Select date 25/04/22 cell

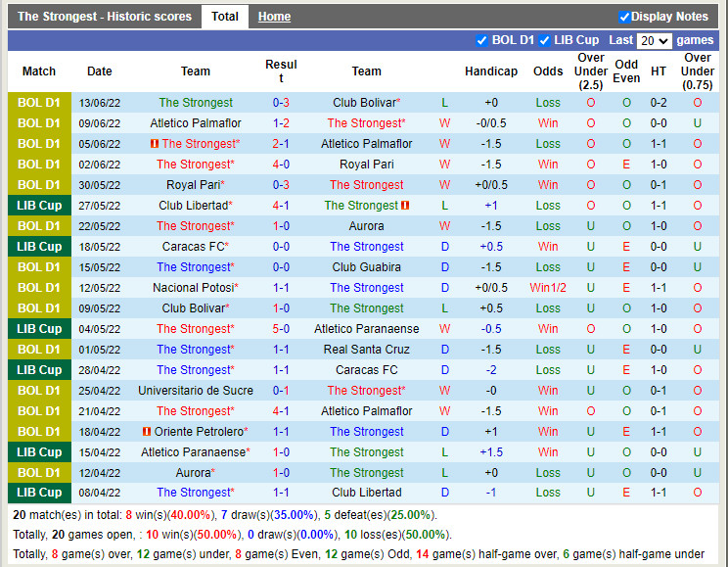pyautogui.click(x=100, y=391)
